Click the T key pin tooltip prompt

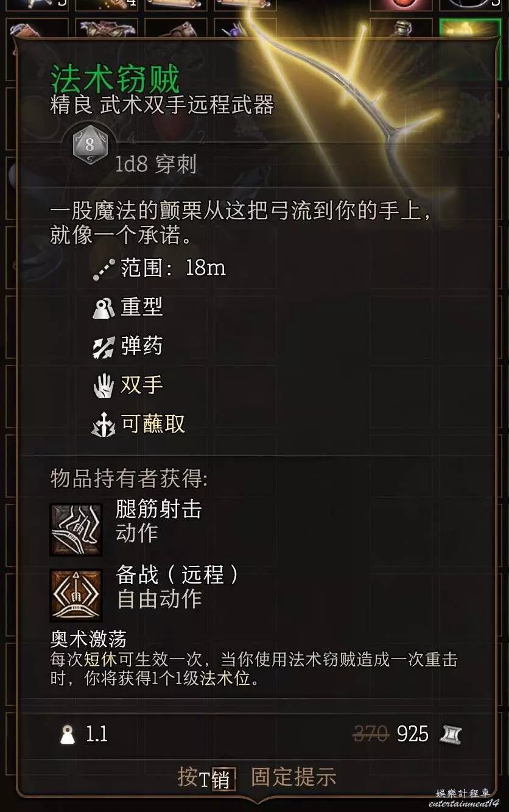pos(257,778)
